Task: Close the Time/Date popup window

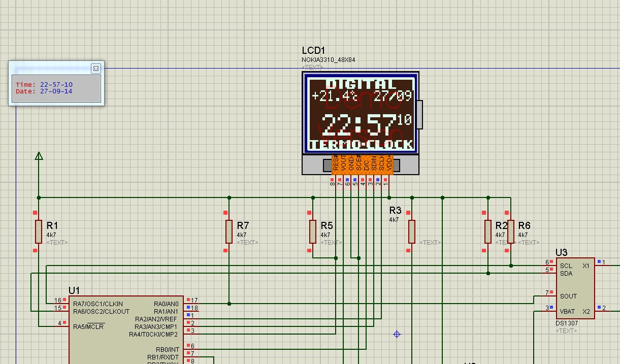Action: tap(95, 69)
